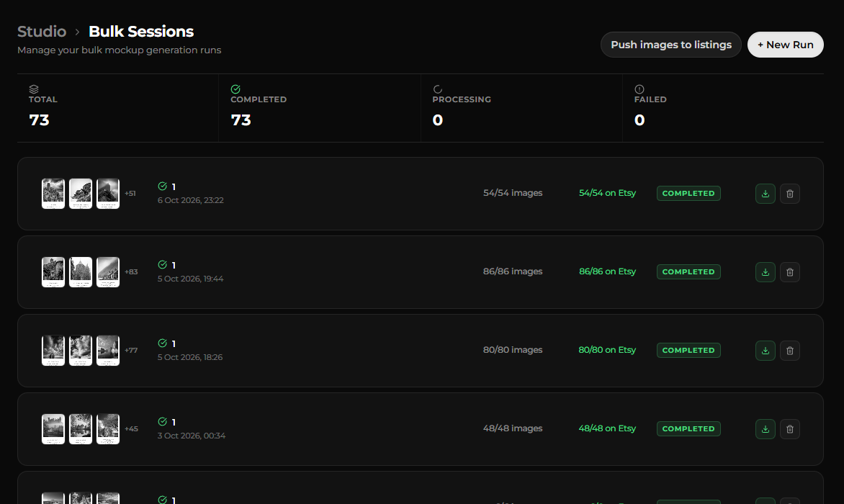Click the 6 Oct 2026, 23:22 date
Image resolution: width=844 pixels, height=504 pixels.
(191, 201)
